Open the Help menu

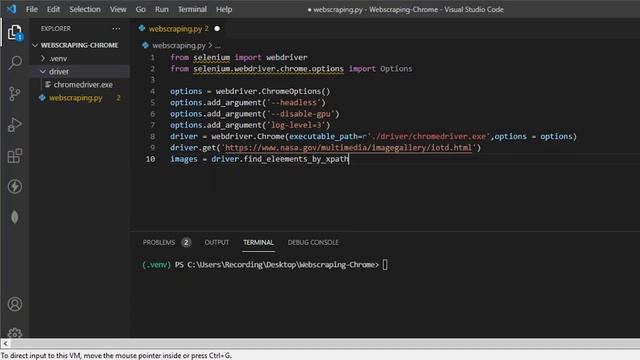click(224, 9)
